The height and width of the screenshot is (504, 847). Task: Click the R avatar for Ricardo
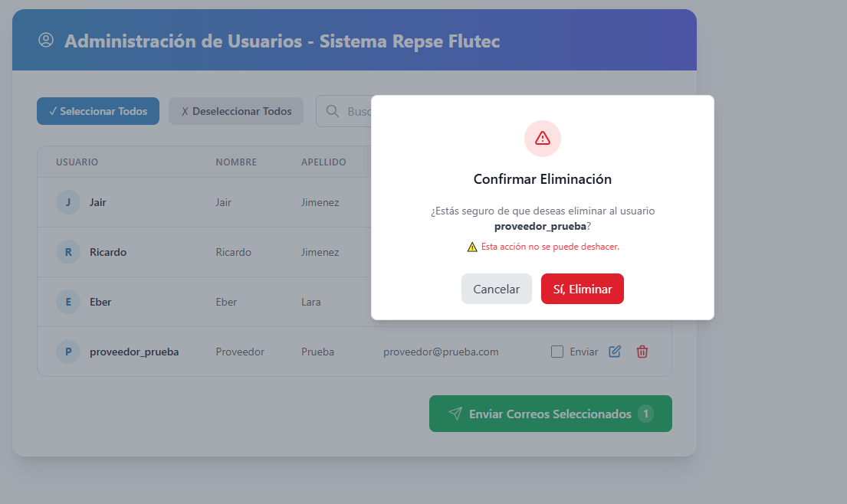tap(68, 252)
